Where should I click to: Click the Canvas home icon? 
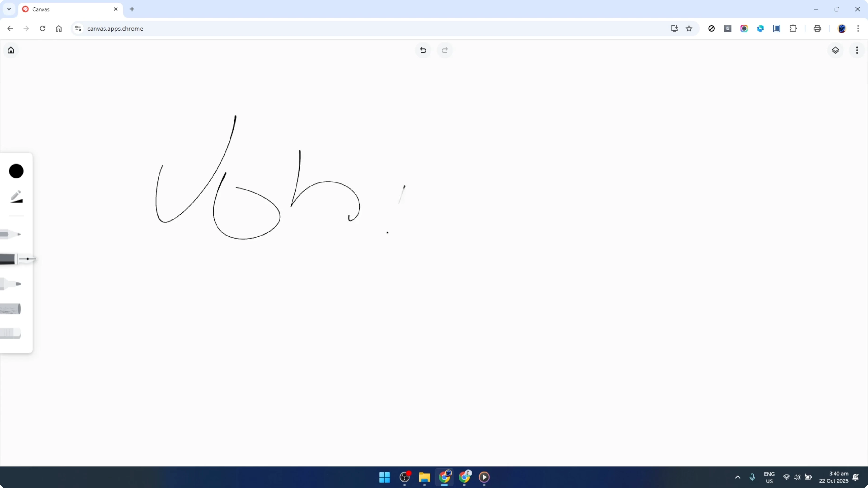pyautogui.click(x=11, y=50)
